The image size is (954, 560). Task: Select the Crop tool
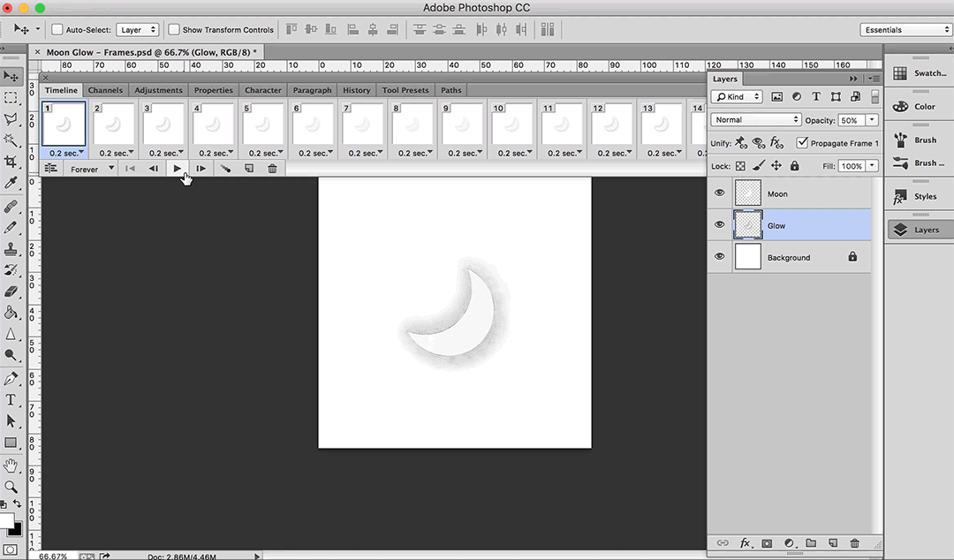click(x=11, y=162)
